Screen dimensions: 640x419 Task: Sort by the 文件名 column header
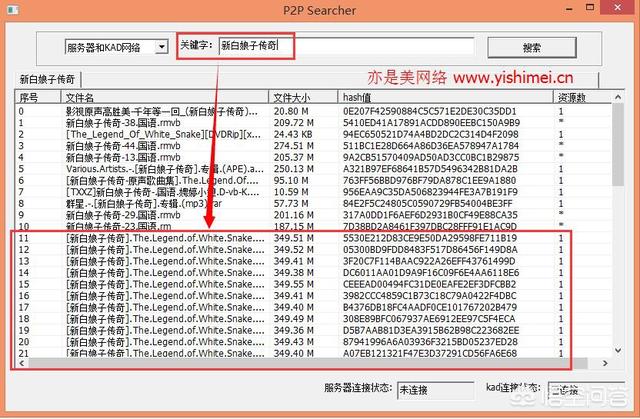tap(164, 98)
